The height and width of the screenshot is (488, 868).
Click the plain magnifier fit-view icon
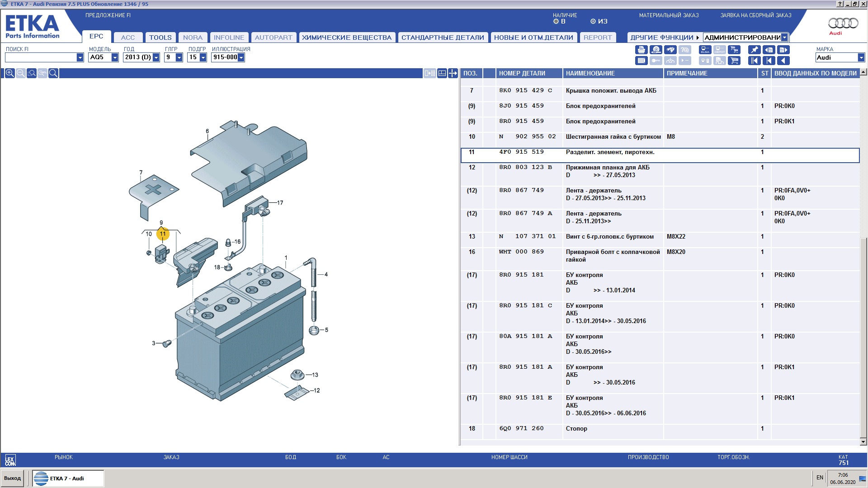pyautogui.click(x=53, y=73)
